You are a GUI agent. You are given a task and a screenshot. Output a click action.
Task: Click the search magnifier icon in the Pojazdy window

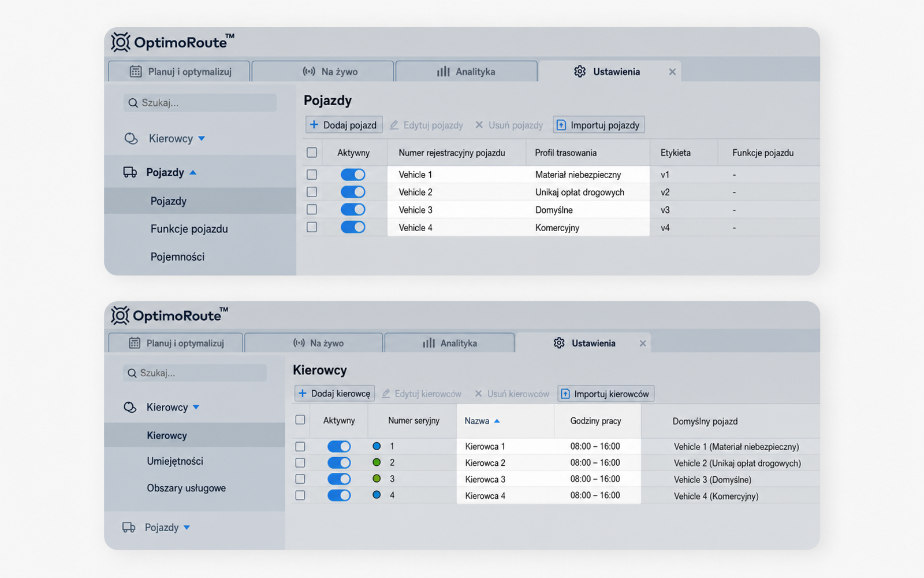tap(133, 103)
